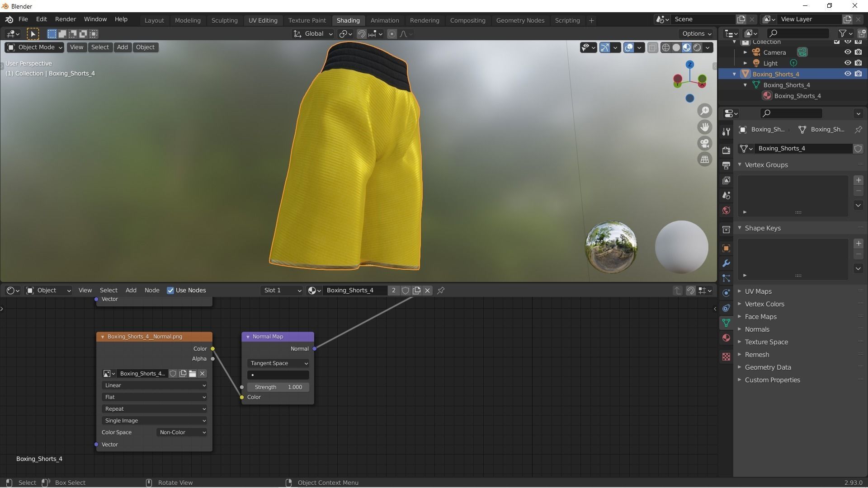This screenshot has width=868, height=488.
Task: Expand the UV Maps panel
Action: tap(758, 291)
